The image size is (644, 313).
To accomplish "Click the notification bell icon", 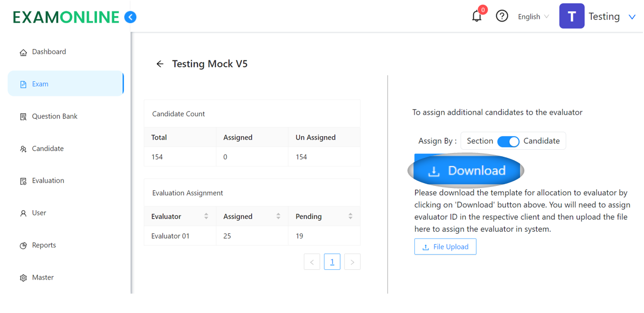I will 476,16.
